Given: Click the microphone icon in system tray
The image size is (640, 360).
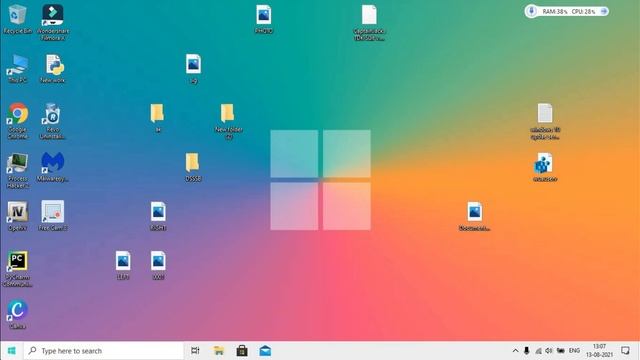Looking at the screenshot, I should coord(527,351).
